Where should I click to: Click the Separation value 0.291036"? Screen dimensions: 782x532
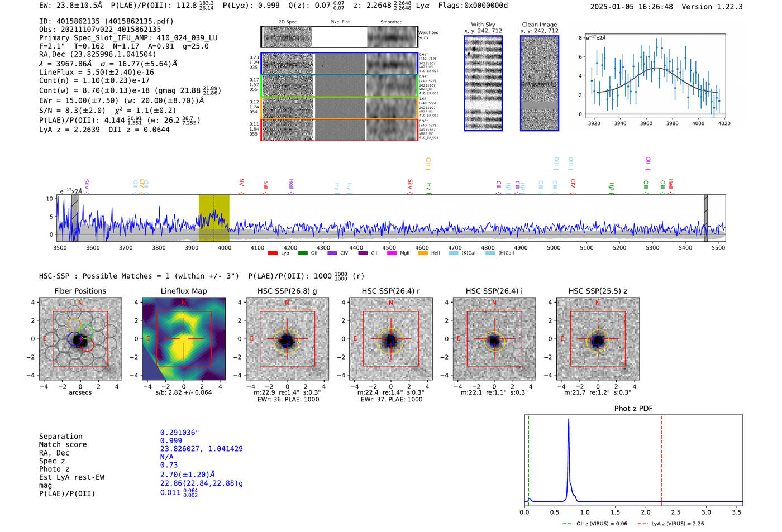click(x=180, y=433)
